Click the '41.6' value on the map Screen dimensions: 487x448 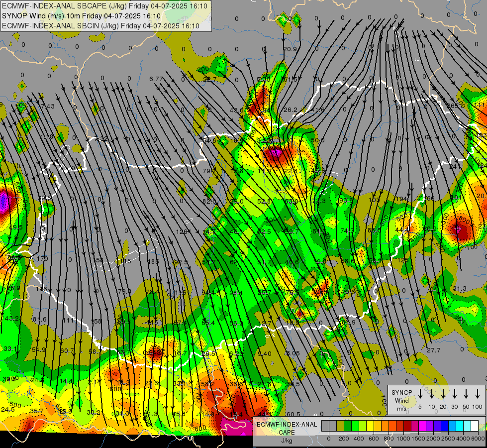click(317, 110)
